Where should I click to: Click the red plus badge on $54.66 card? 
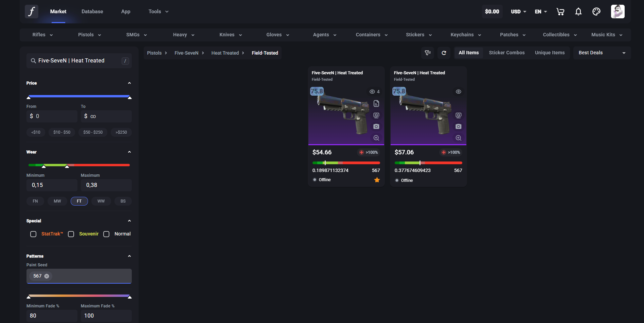pos(361,152)
